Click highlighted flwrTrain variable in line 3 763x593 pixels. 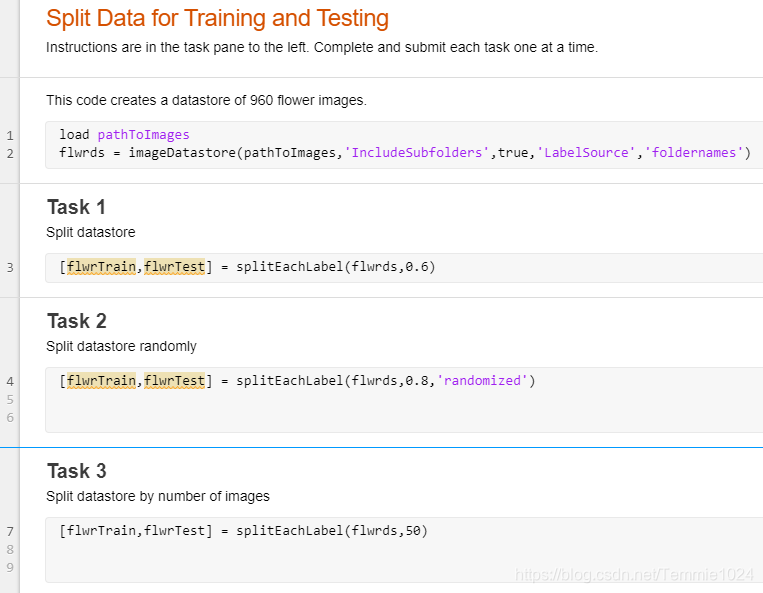(101, 267)
